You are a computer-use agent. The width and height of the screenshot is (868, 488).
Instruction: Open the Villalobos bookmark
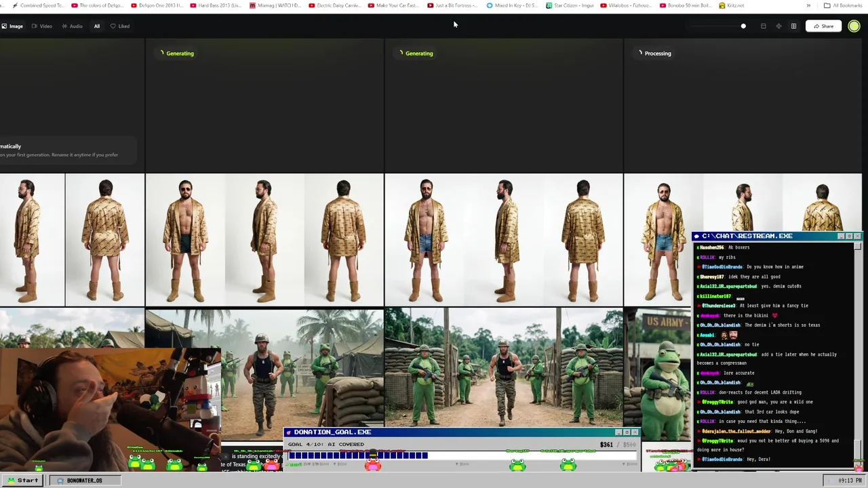[626, 5]
